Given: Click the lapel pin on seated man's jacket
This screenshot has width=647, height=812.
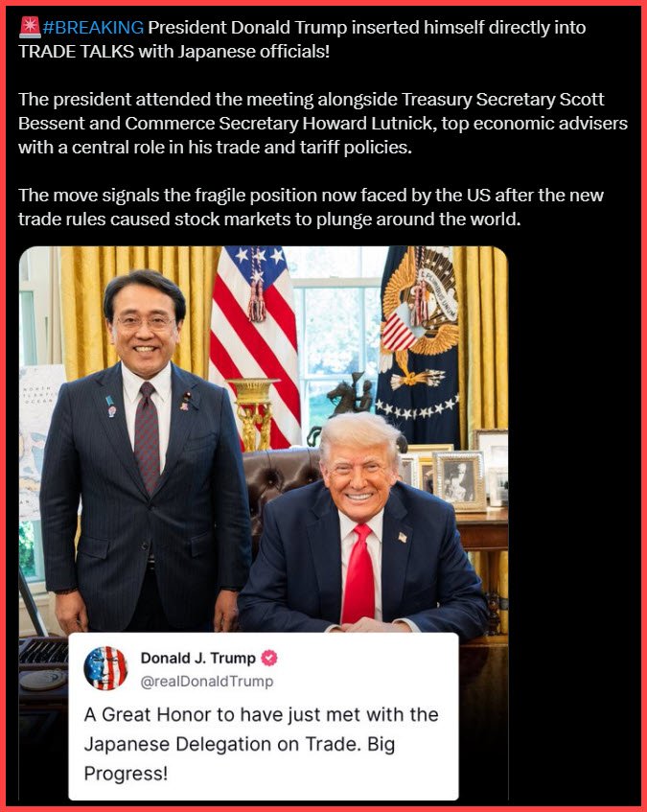Looking at the screenshot, I should tap(403, 537).
